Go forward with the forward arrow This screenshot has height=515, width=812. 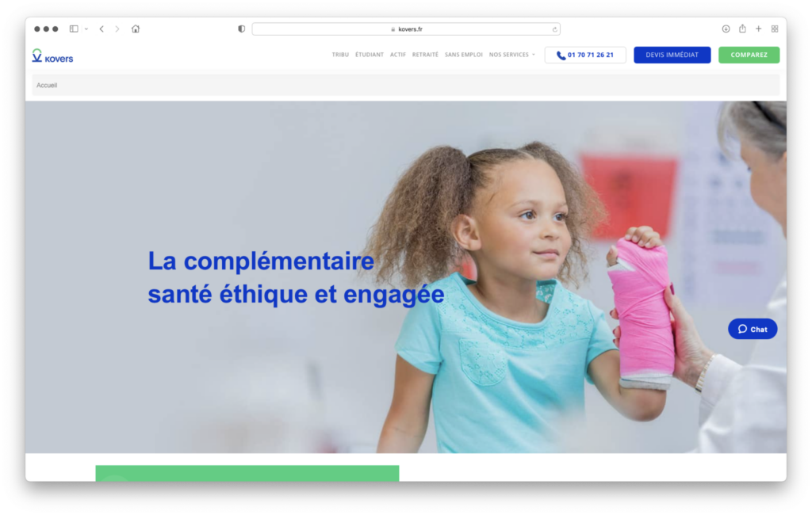coord(117,29)
